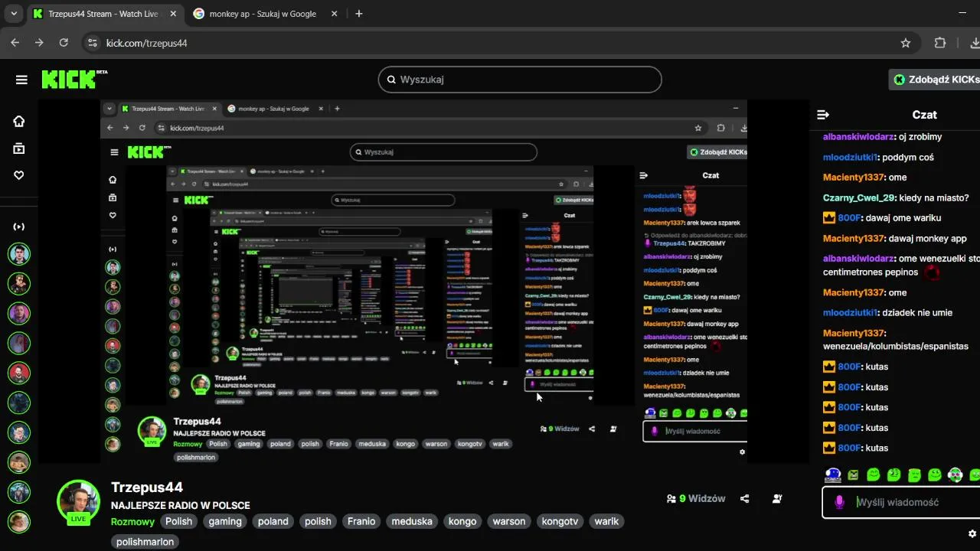Open the Following heart icon in the sidebar
Image resolution: width=980 pixels, height=551 pixels.
coord(19,175)
